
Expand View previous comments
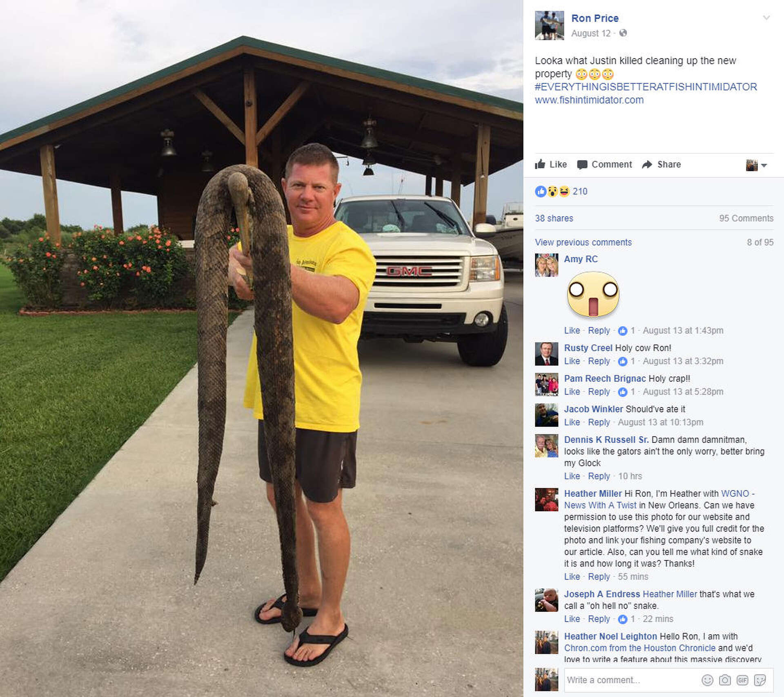coord(583,242)
